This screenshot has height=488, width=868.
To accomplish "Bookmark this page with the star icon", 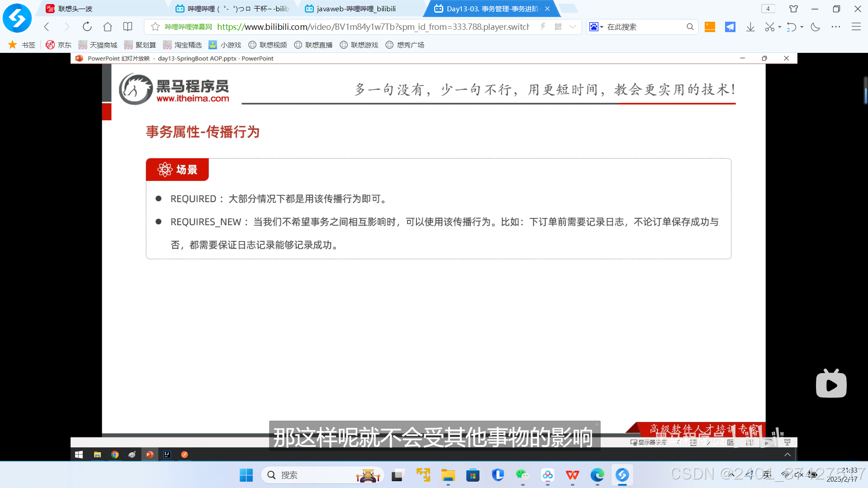I will click(155, 27).
